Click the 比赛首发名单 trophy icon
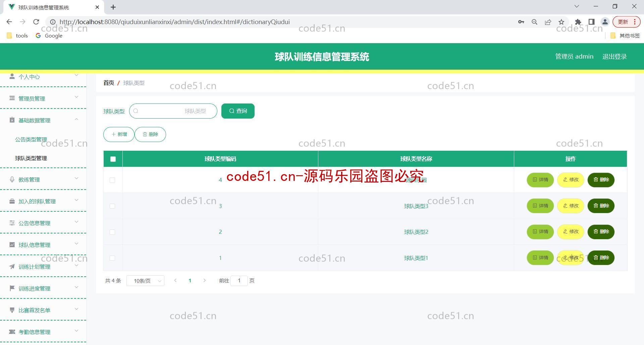 (x=12, y=310)
